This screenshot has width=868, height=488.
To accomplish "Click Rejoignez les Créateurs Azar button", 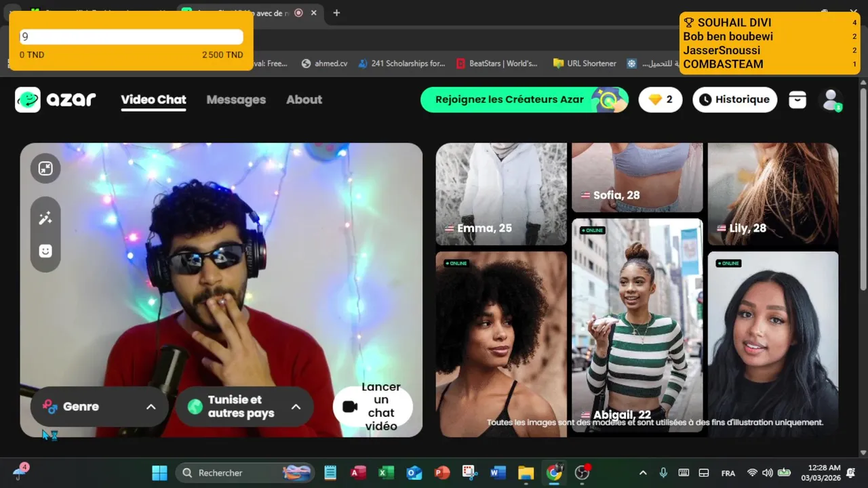I will click(x=526, y=100).
